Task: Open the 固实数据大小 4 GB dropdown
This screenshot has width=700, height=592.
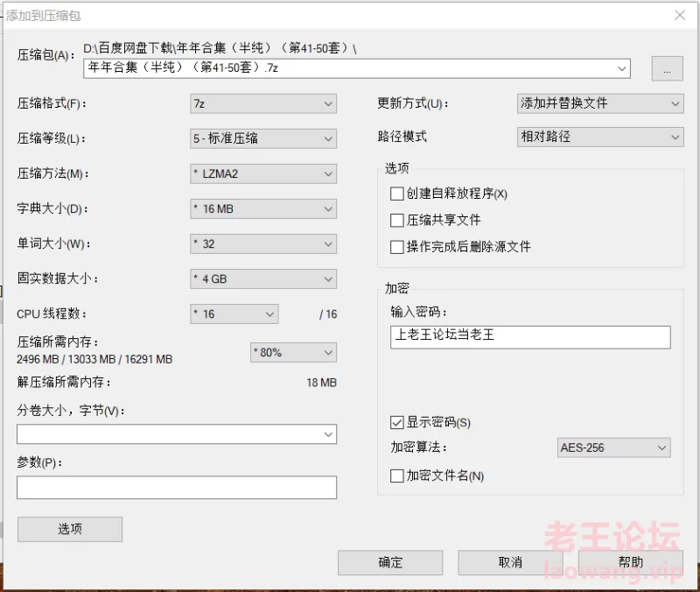Action: pyautogui.click(x=263, y=278)
